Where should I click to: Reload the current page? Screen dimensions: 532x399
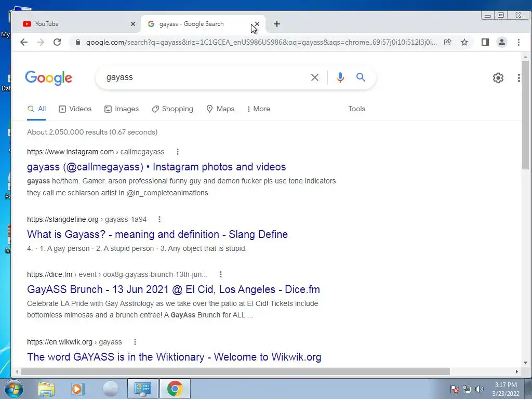pyautogui.click(x=57, y=42)
